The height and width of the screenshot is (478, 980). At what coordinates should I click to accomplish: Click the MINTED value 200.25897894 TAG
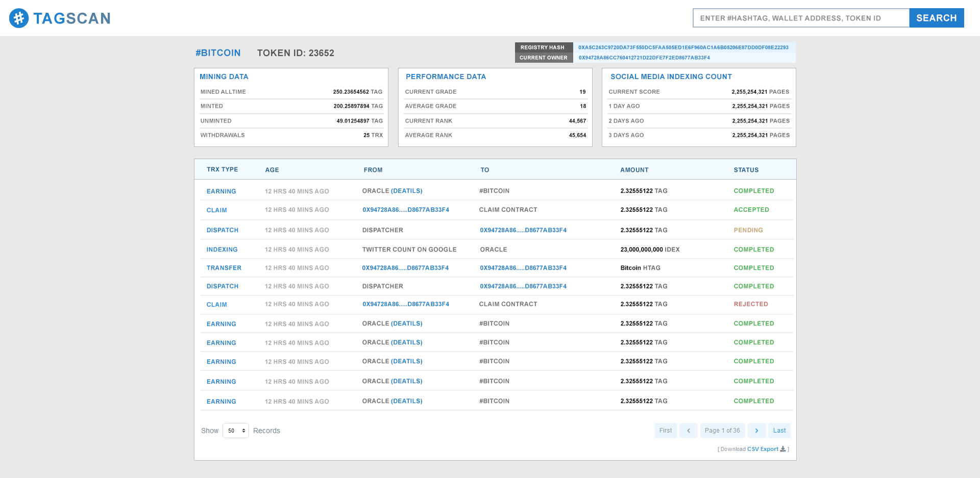[x=358, y=106]
